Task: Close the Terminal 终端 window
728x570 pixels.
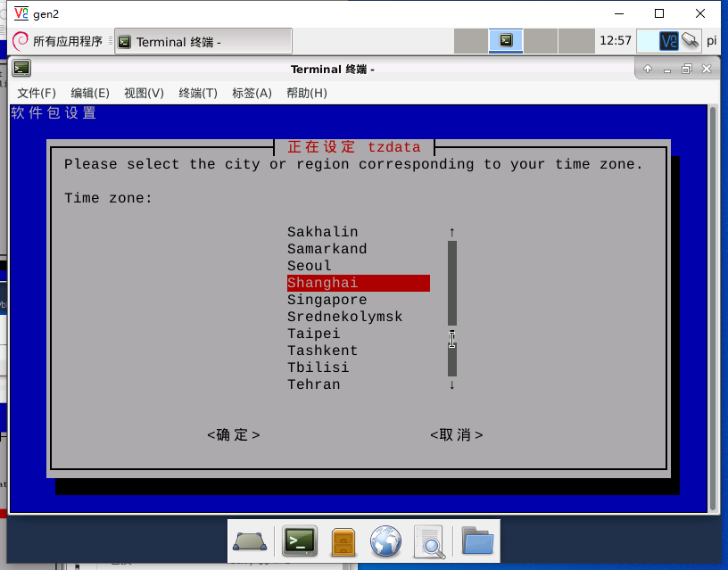Action: tap(707, 70)
